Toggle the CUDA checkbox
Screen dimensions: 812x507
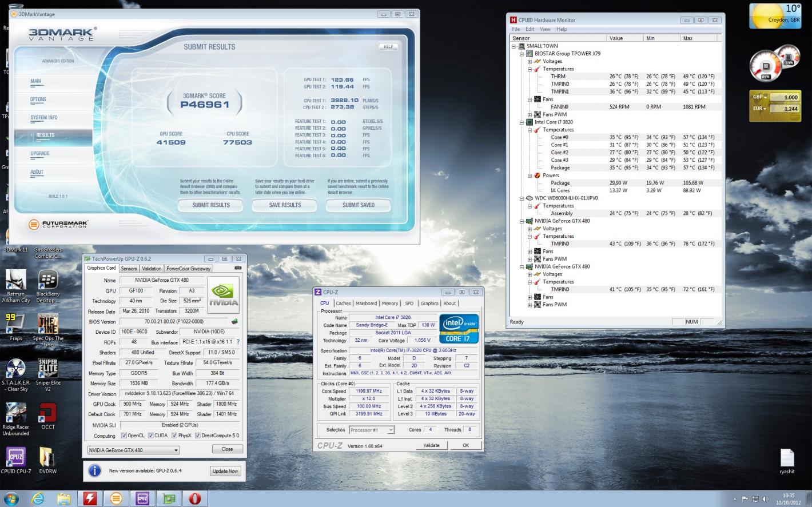click(151, 436)
